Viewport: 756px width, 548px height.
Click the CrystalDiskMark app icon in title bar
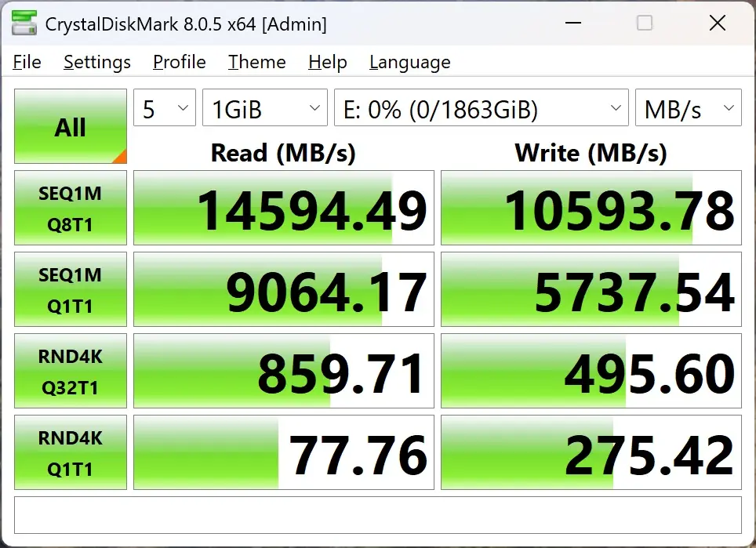pyautogui.click(x=24, y=23)
